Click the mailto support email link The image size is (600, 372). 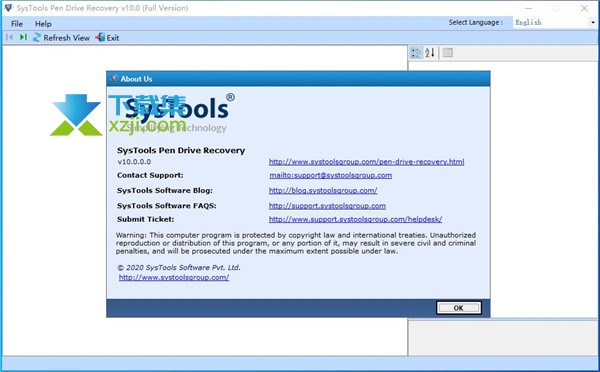pyautogui.click(x=331, y=175)
